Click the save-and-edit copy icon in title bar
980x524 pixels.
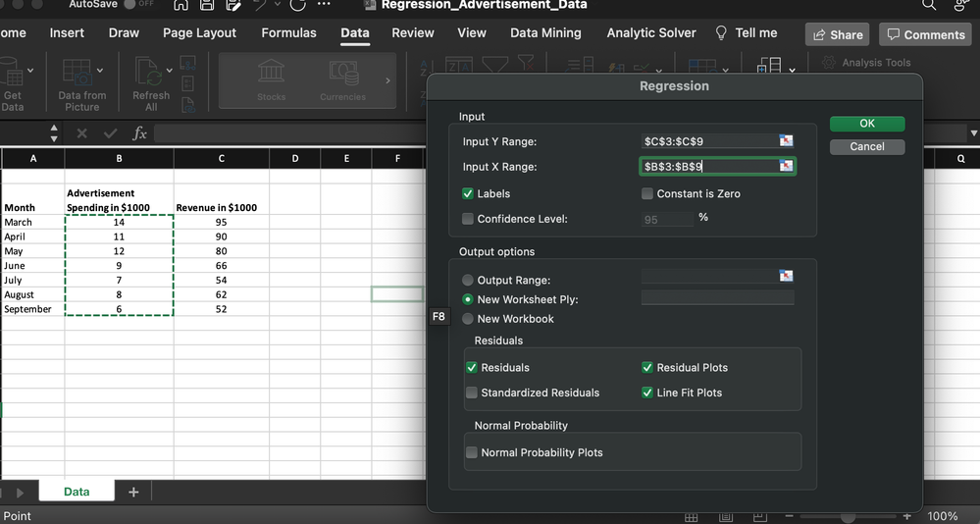click(233, 5)
